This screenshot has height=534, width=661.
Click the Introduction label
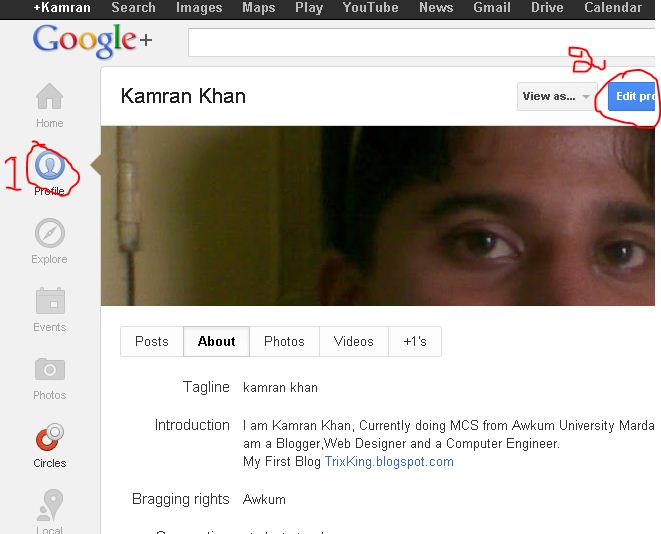pyautogui.click(x=192, y=425)
